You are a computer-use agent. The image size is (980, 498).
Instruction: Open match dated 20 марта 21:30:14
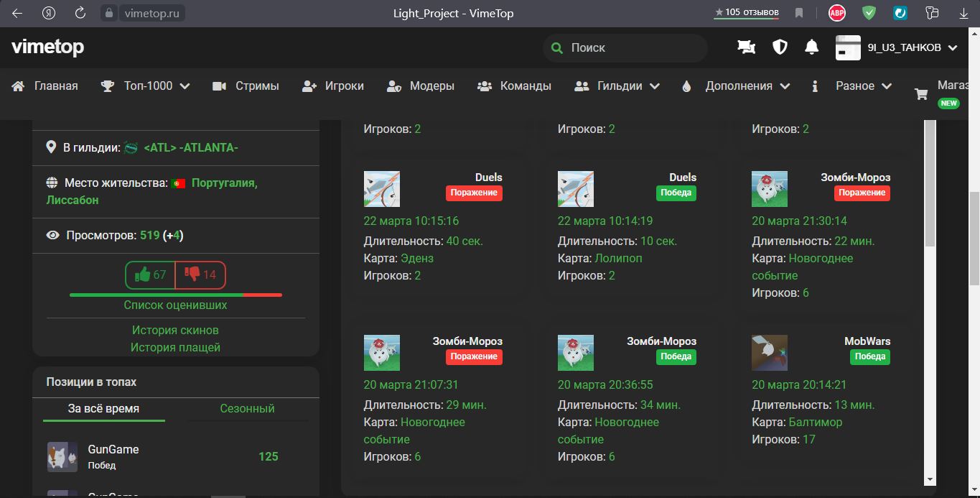[x=799, y=221]
